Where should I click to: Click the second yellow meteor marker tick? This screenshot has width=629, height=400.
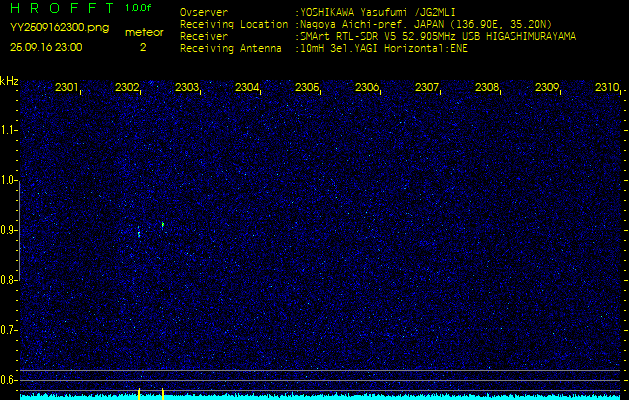point(163,394)
